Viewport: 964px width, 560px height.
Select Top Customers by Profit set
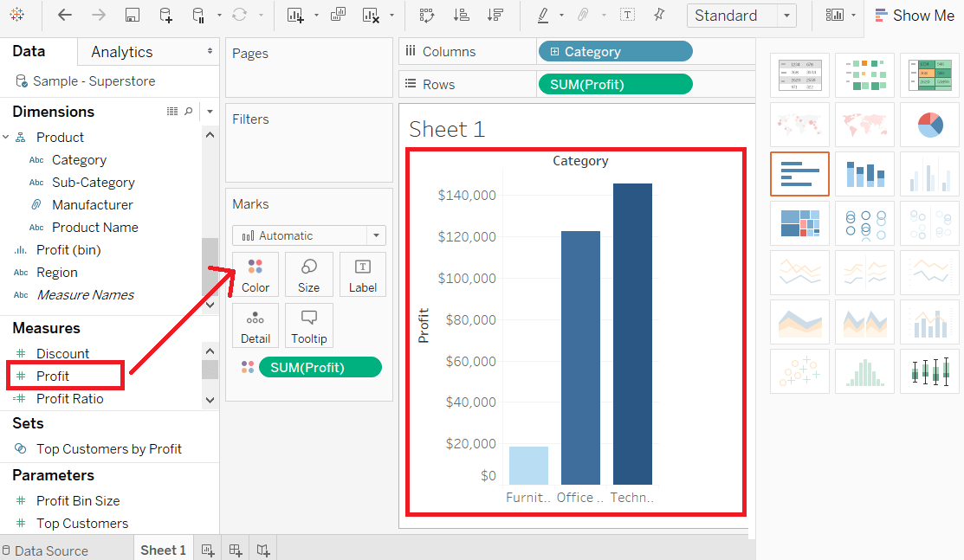coord(109,448)
